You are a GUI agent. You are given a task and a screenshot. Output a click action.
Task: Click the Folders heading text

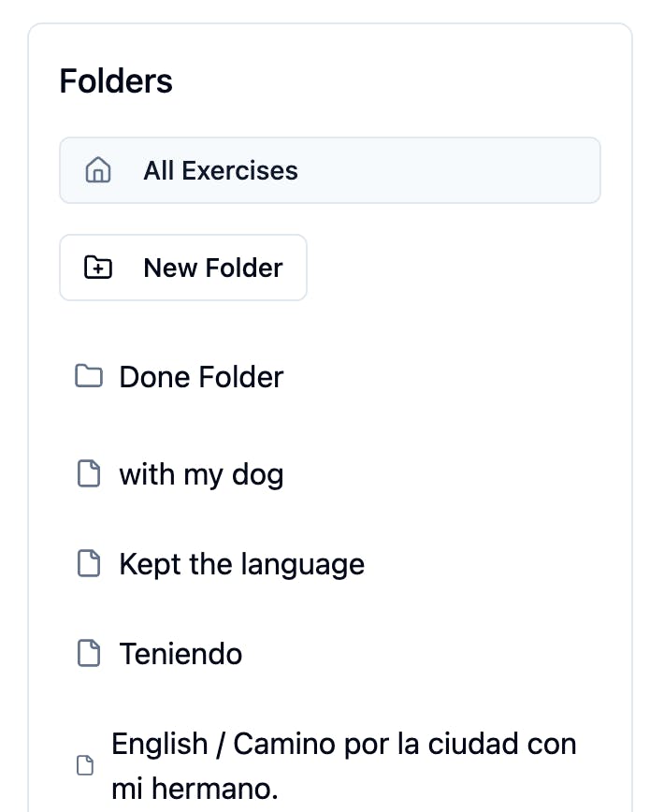116,81
